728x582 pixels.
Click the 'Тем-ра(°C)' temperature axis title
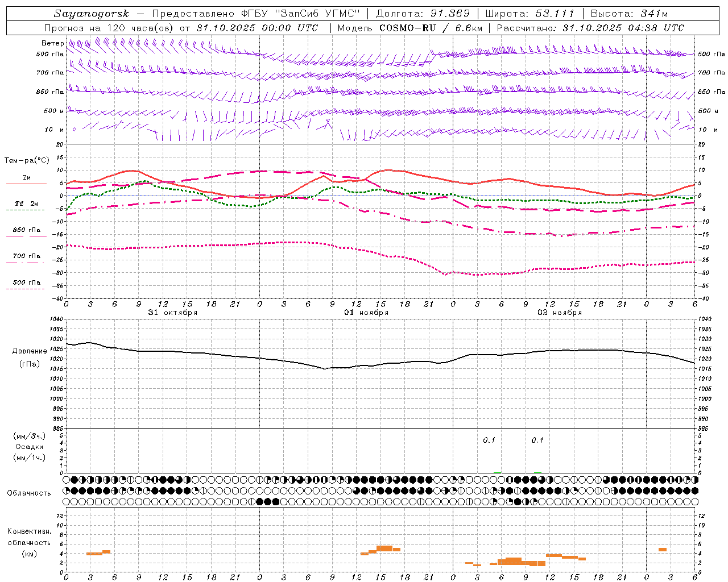coord(27,161)
